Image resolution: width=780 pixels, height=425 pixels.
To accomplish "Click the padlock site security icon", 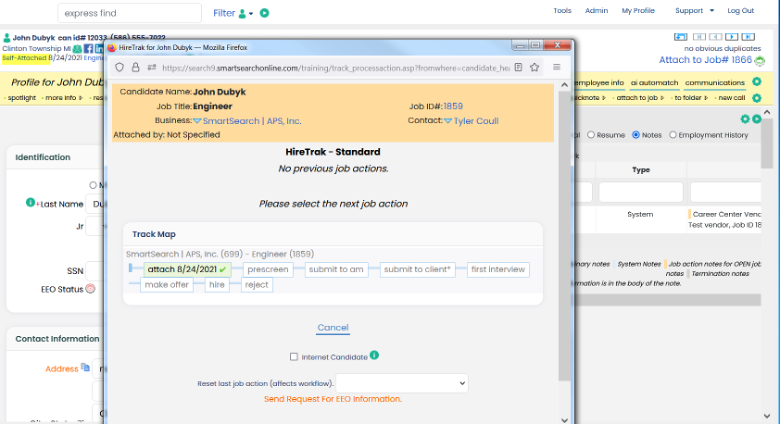I will coord(135,67).
